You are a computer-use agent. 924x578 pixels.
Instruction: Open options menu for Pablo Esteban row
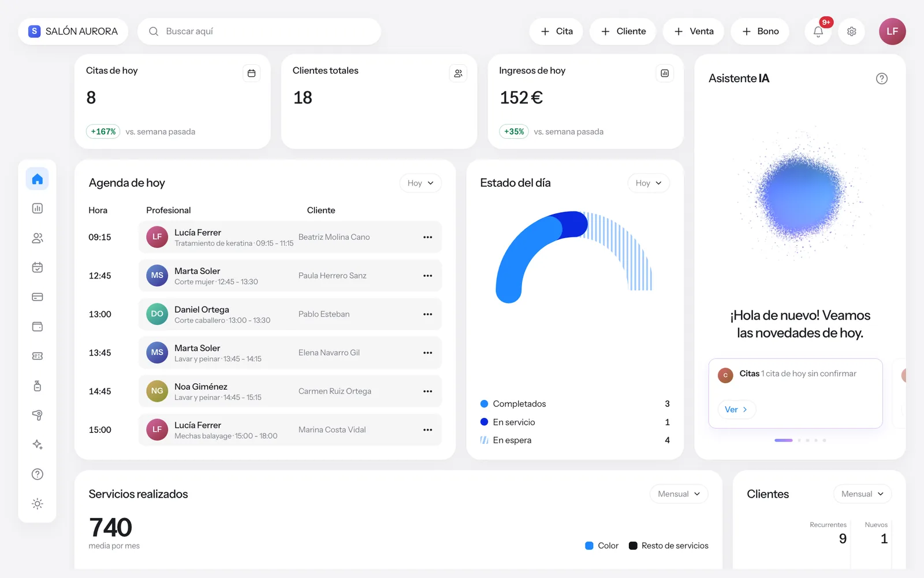(x=427, y=314)
